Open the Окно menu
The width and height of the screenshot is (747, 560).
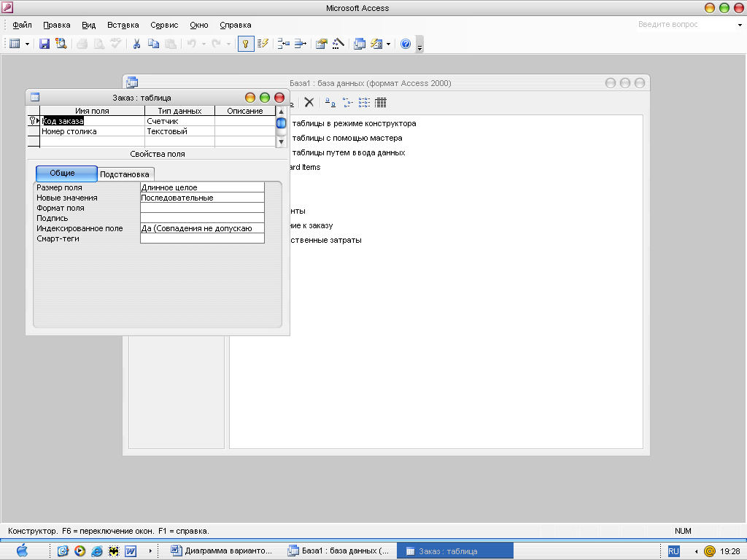pos(199,26)
